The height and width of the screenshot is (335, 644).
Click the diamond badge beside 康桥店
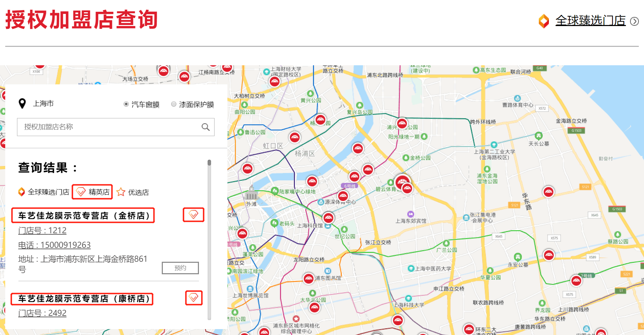tap(194, 298)
